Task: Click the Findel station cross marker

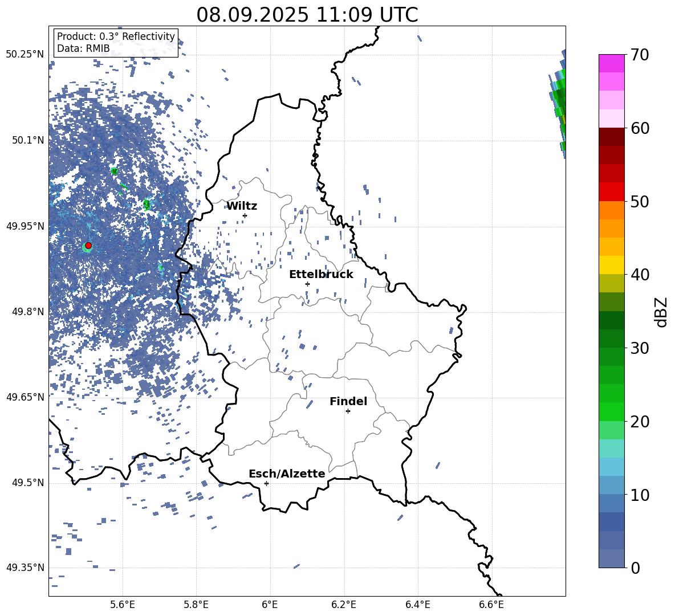Action: [348, 411]
